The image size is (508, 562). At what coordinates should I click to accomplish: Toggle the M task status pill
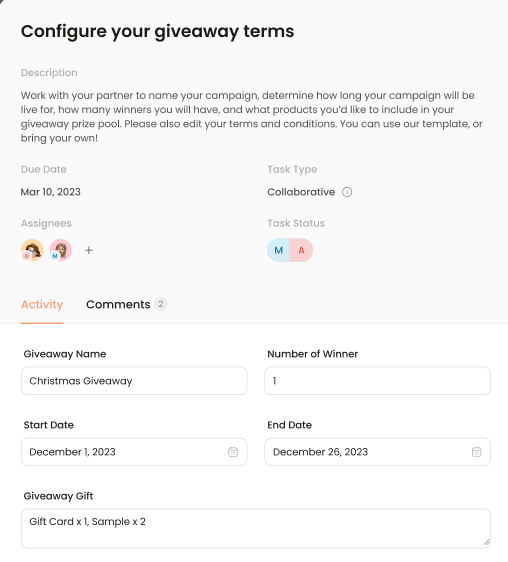pyautogui.click(x=279, y=250)
